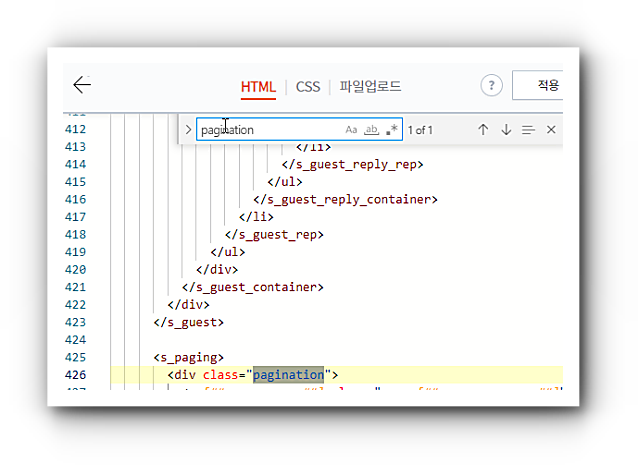Expand the replace field with the chevron
Viewport: 638px width, 465px height.
(188, 130)
